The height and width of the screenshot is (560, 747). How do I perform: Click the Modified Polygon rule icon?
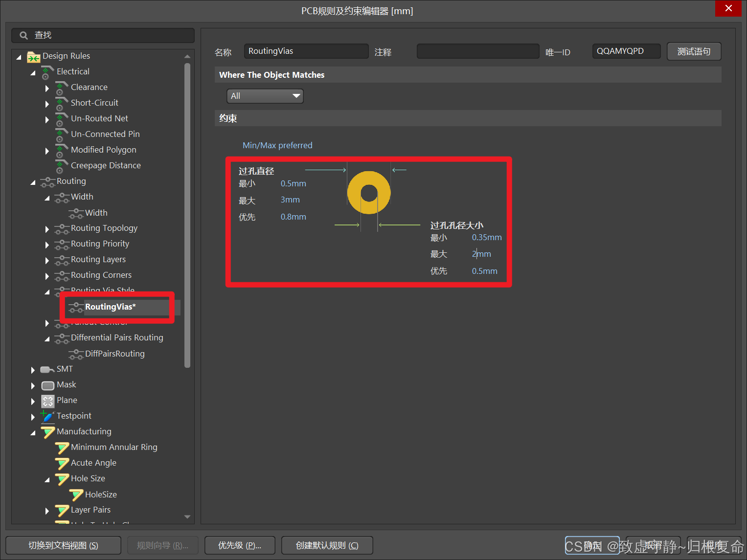pyautogui.click(x=62, y=151)
